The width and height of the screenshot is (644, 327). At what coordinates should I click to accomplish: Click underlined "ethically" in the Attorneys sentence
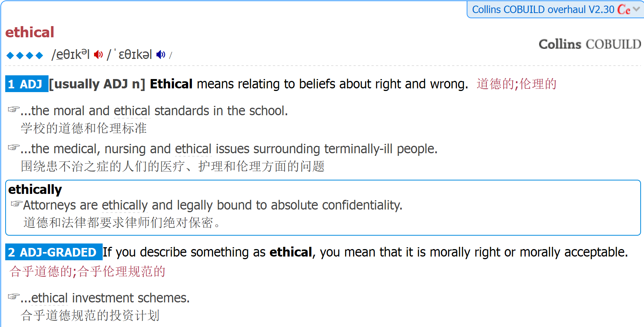[125, 205]
